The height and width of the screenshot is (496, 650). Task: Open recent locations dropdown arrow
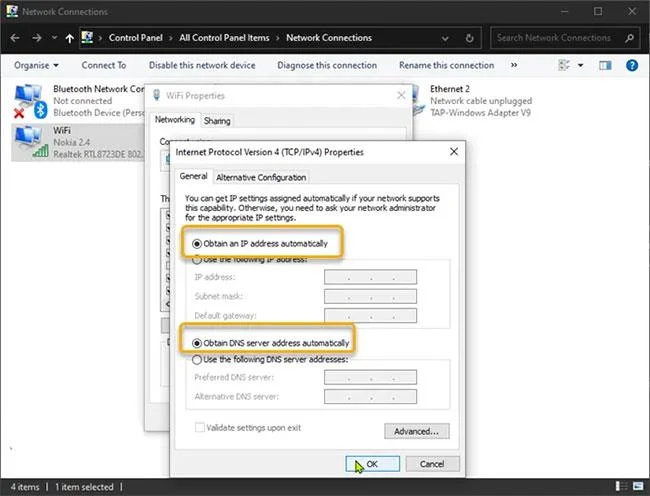(54, 38)
